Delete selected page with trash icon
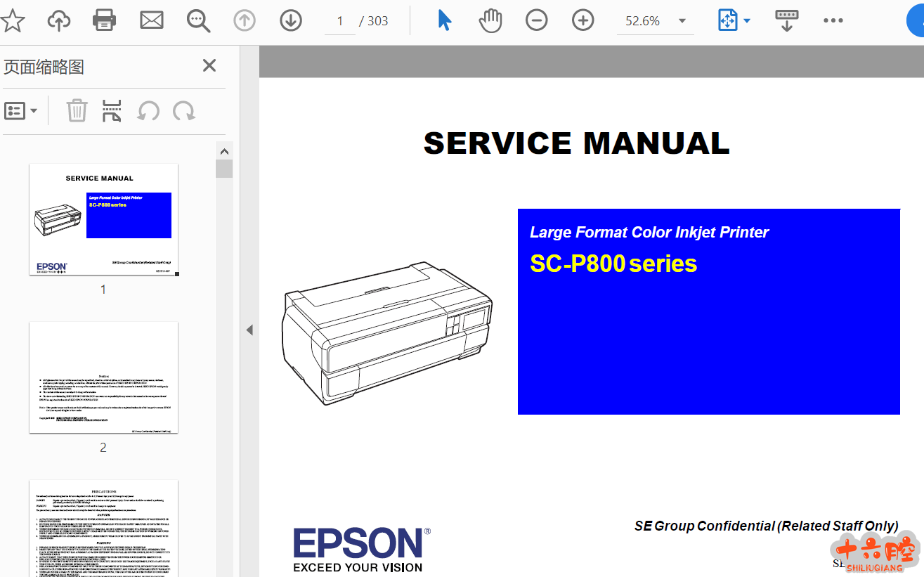This screenshot has width=924, height=577. [x=77, y=111]
